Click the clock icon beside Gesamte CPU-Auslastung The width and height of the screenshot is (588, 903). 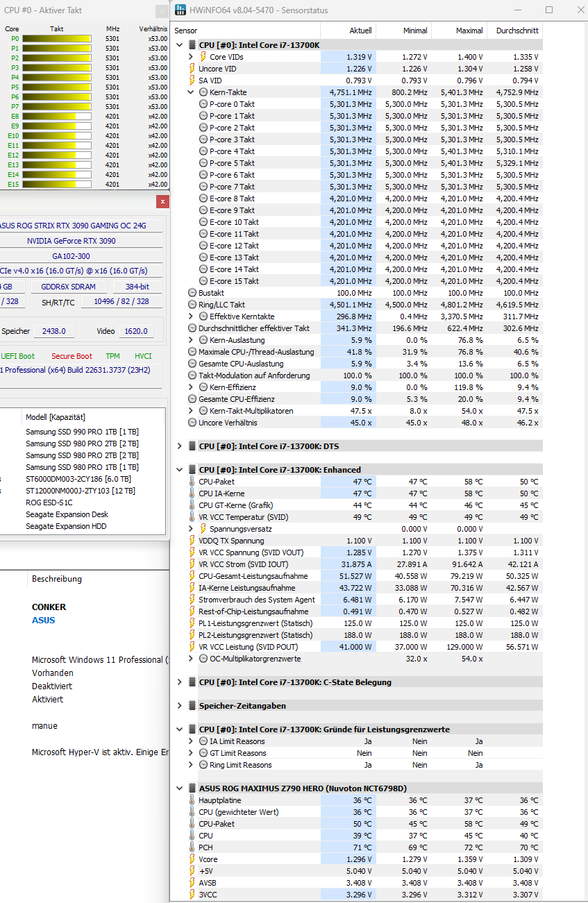pyautogui.click(x=192, y=364)
